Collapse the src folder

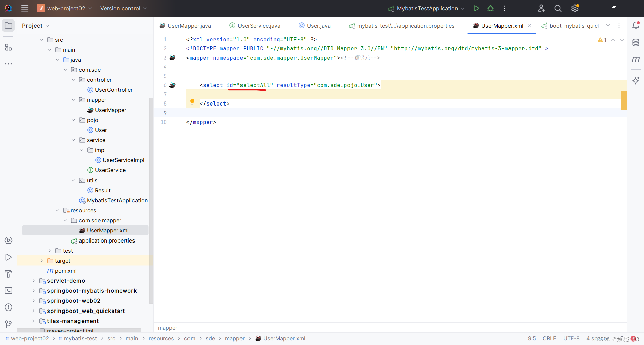42,40
